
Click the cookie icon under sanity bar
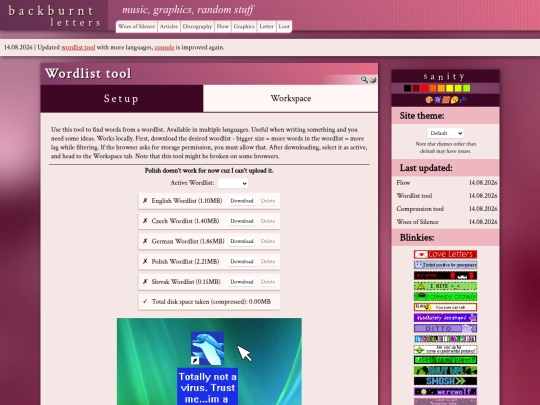click(429, 100)
